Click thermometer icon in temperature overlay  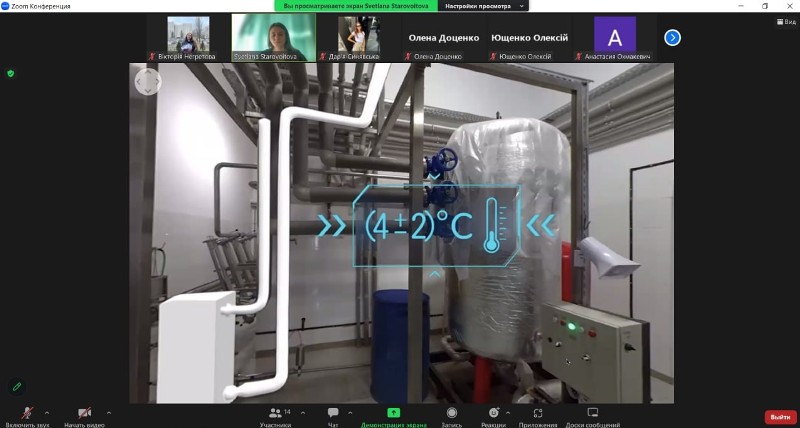494,225
